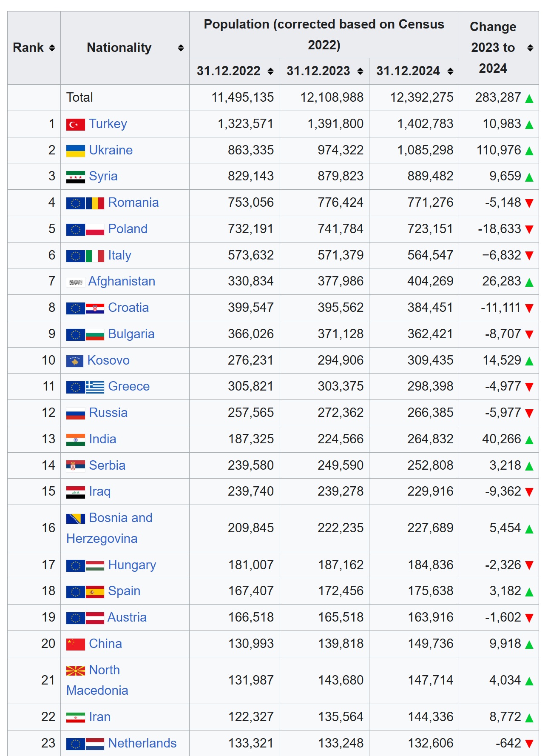The image size is (545, 756).
Task: Go to the Poland link
Action: [128, 229]
